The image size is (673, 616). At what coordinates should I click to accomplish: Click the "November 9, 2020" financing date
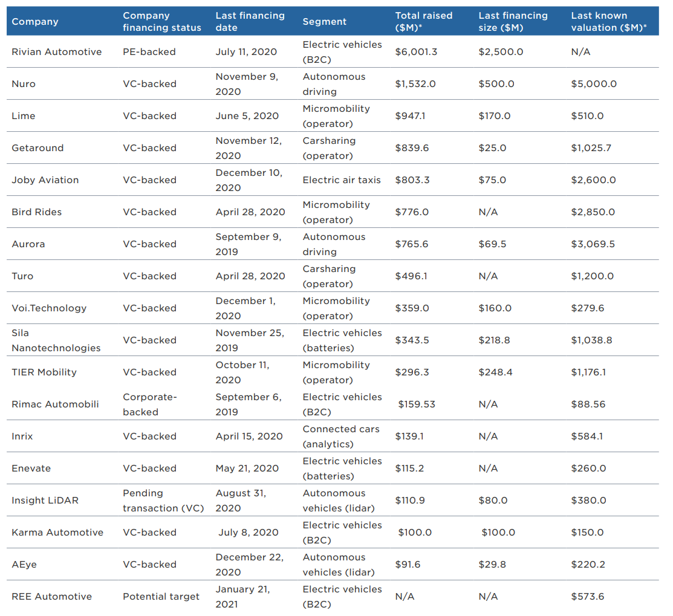(x=247, y=84)
